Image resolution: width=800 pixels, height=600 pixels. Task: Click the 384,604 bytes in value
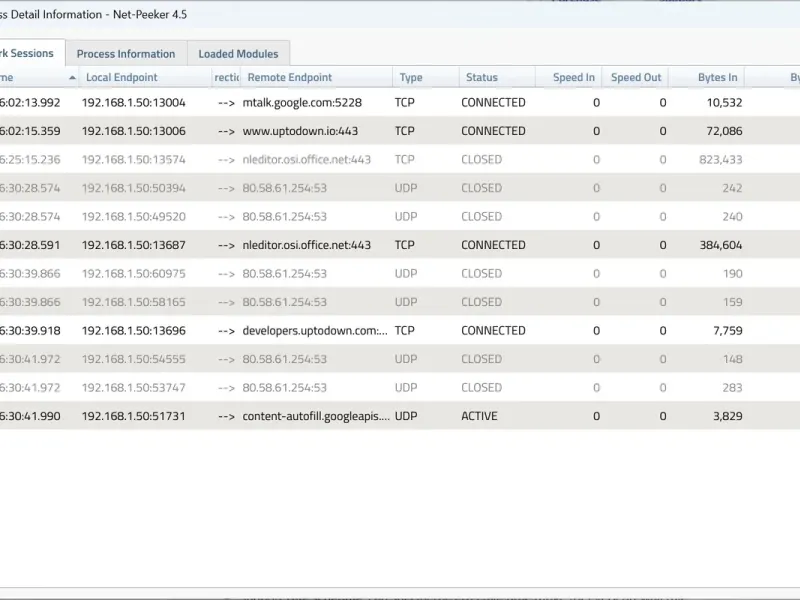pos(720,245)
